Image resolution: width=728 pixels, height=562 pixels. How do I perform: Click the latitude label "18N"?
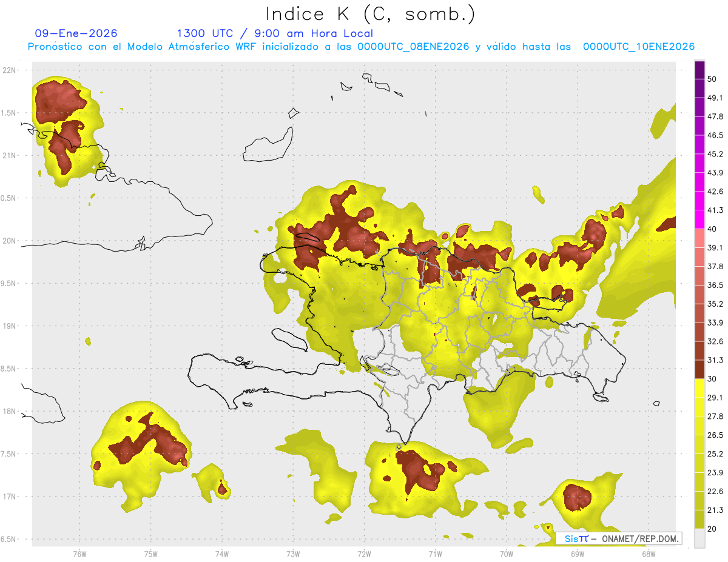tap(10, 412)
